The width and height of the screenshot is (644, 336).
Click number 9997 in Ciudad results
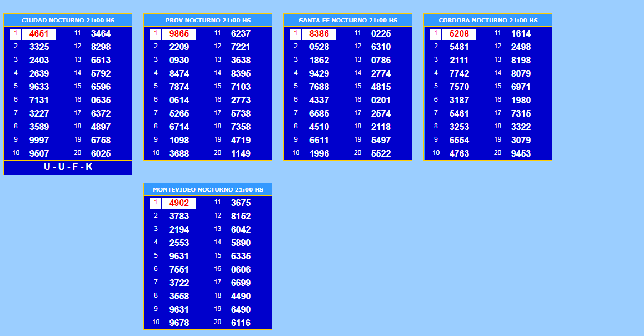[x=39, y=140]
